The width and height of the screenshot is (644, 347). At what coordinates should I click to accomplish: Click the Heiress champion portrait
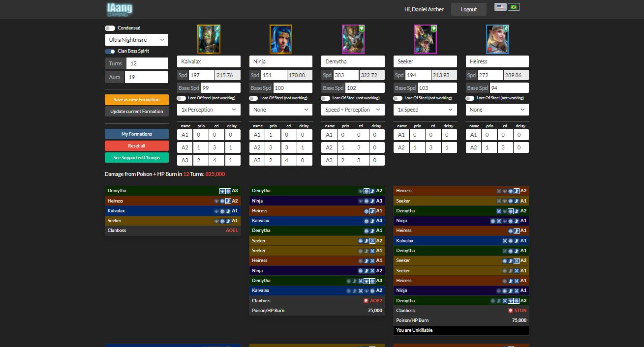tap(497, 39)
